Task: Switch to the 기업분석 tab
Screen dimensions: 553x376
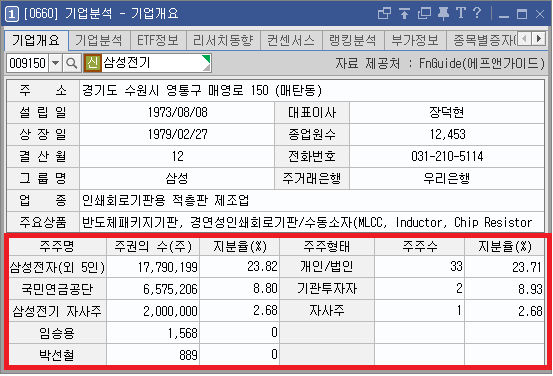Action: (99, 40)
